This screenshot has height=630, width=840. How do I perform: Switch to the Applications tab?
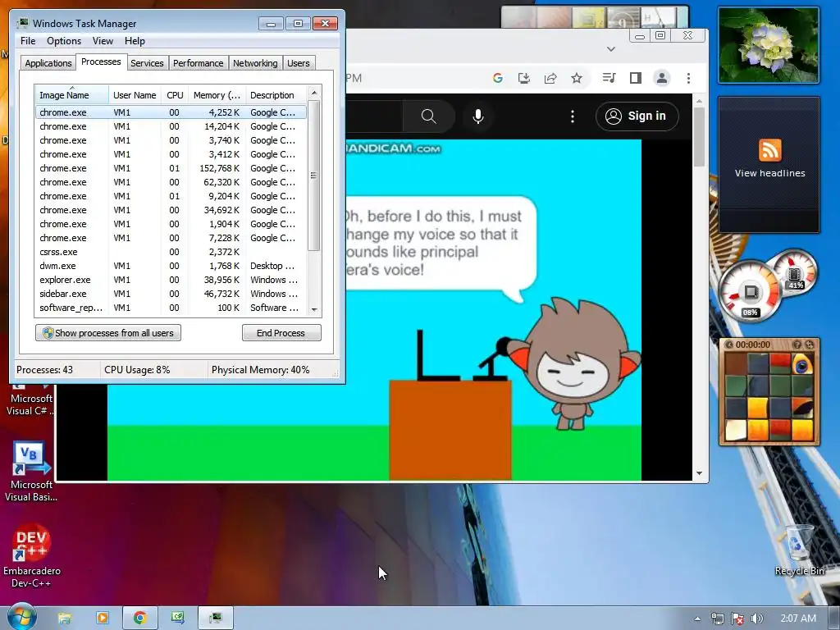click(x=48, y=63)
